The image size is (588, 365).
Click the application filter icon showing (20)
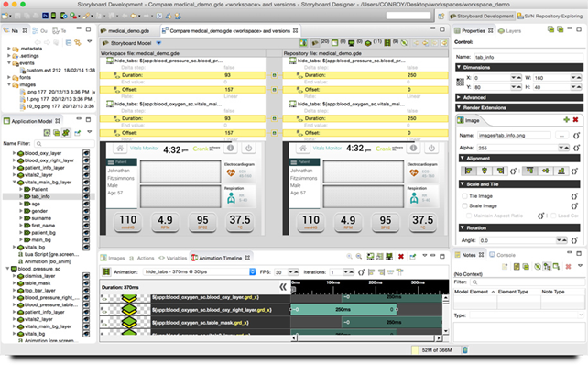315,43
